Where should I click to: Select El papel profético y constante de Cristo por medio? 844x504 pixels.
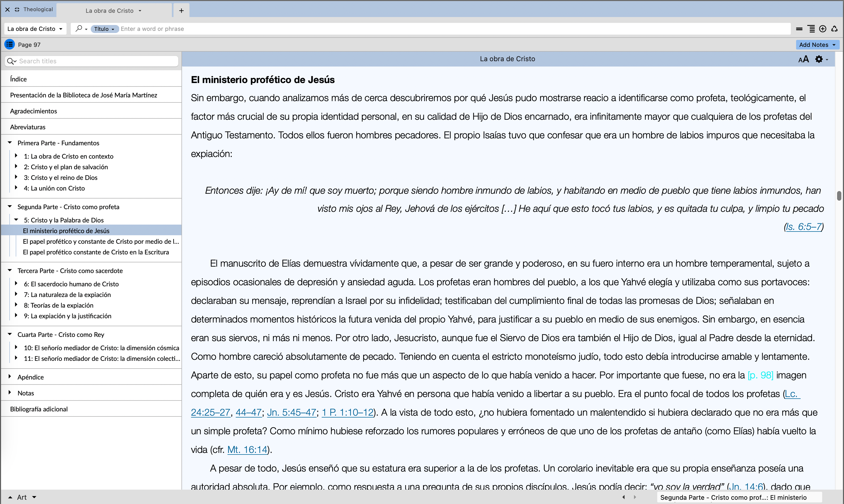pyautogui.click(x=91, y=241)
